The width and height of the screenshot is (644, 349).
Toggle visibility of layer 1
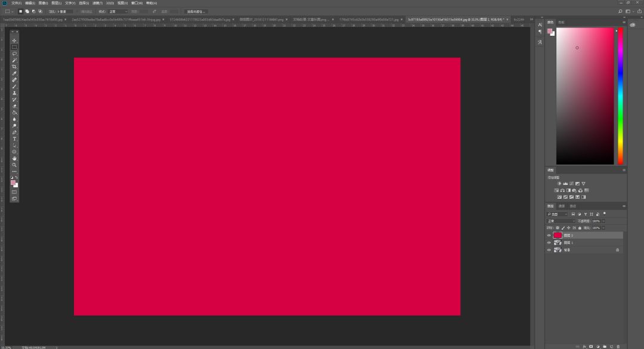(549, 243)
